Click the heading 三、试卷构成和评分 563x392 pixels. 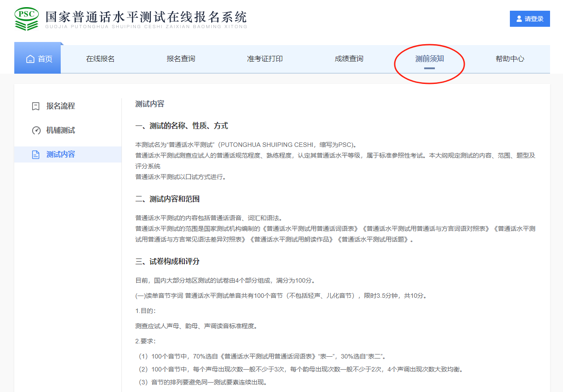pos(167,262)
